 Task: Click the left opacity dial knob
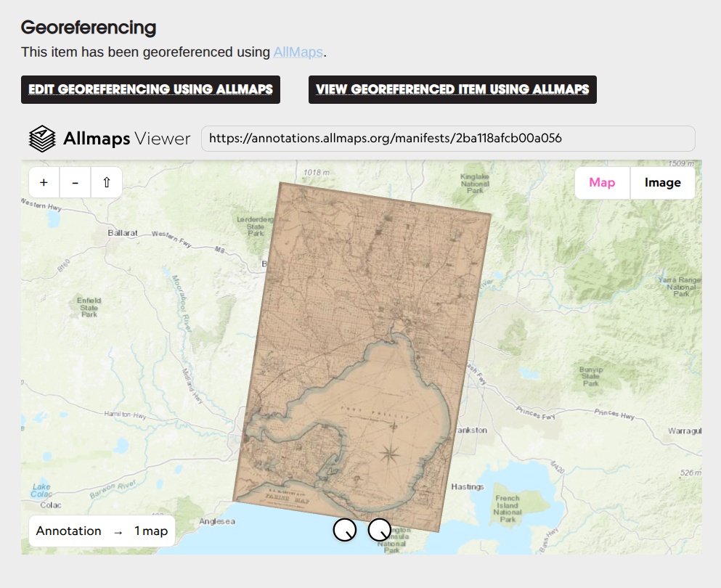pyautogui.click(x=345, y=530)
